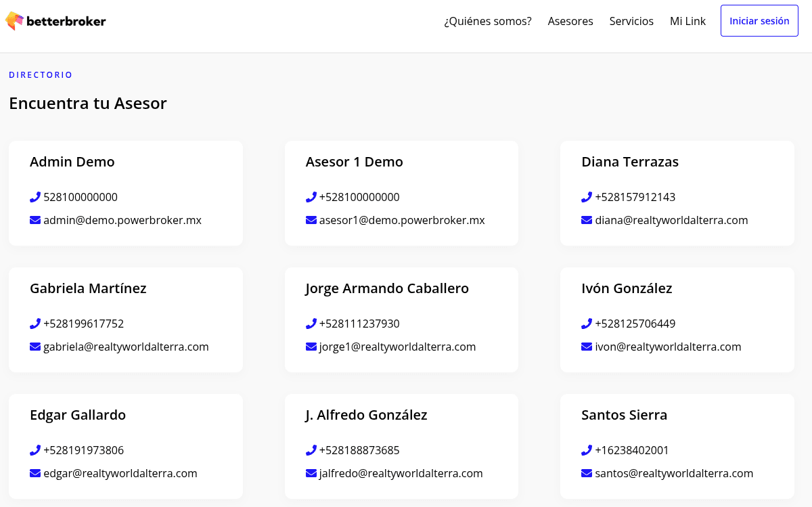Click the betterbroker logo icon

14,22
